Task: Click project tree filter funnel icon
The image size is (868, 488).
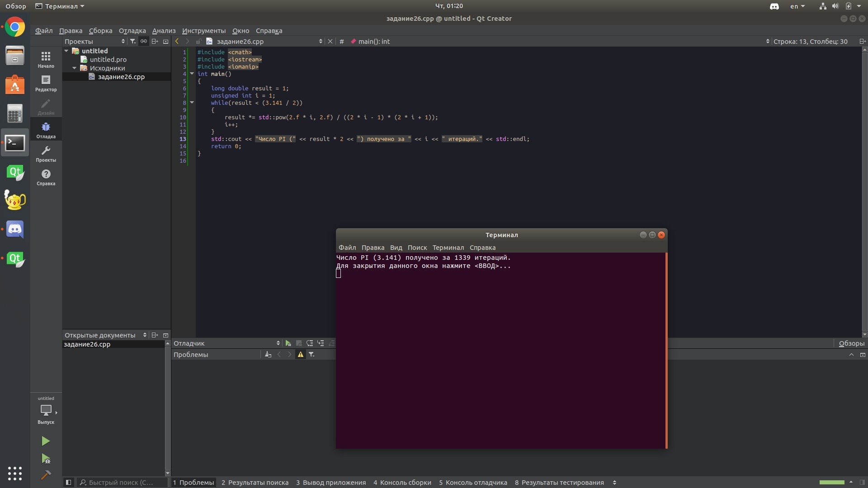Action: coord(132,41)
